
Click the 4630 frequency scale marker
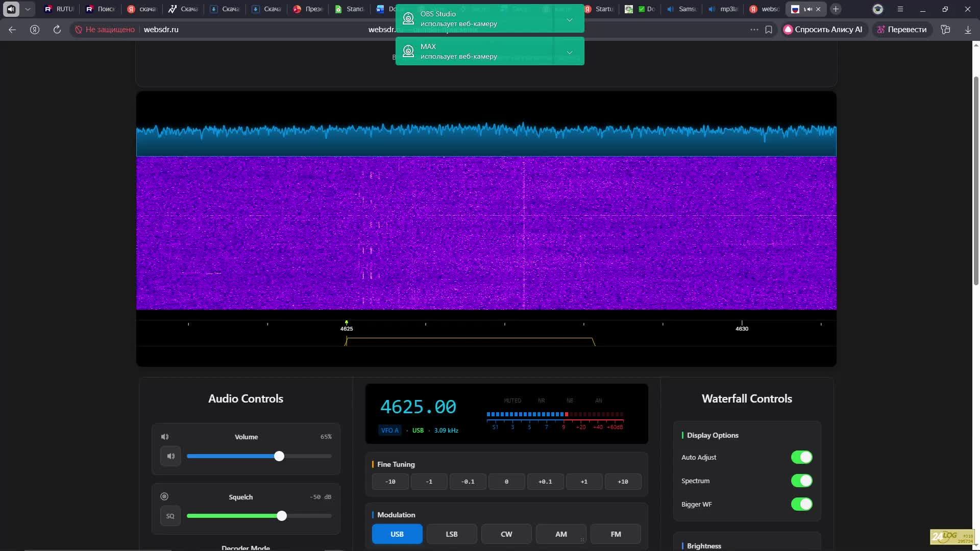(x=742, y=328)
